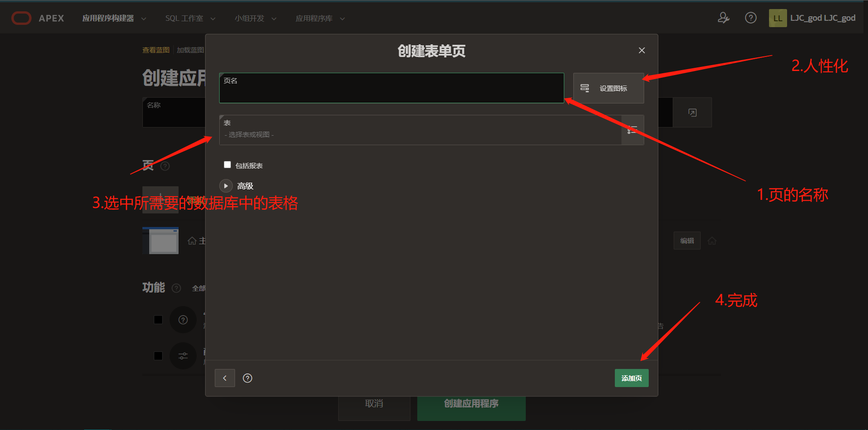The height and width of the screenshot is (430, 868).
Task: Toggle the second feature checkbox under 功能
Action: pyautogui.click(x=158, y=356)
